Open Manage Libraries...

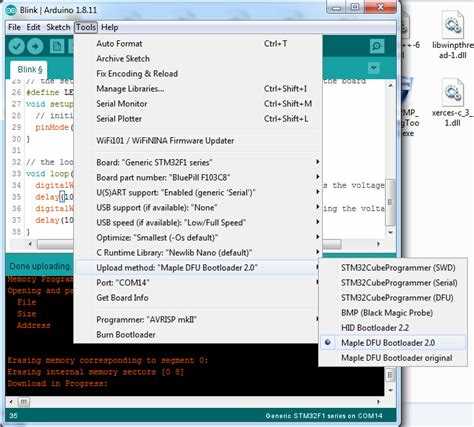pyautogui.click(x=198, y=89)
